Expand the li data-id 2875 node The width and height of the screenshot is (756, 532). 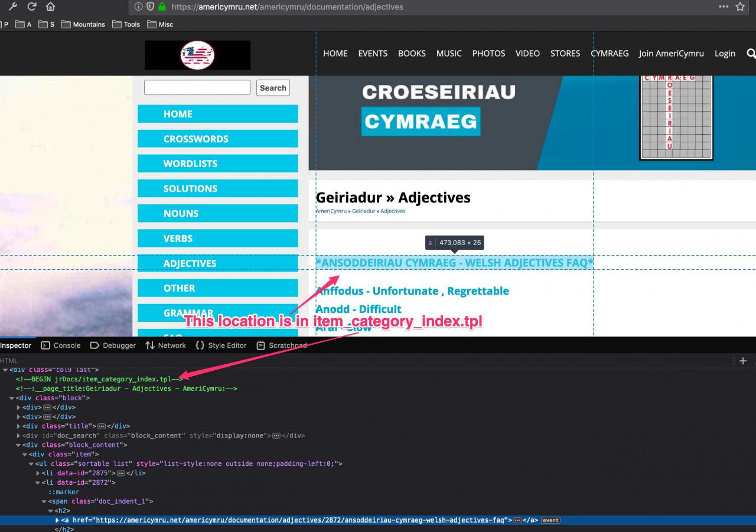pos(38,474)
